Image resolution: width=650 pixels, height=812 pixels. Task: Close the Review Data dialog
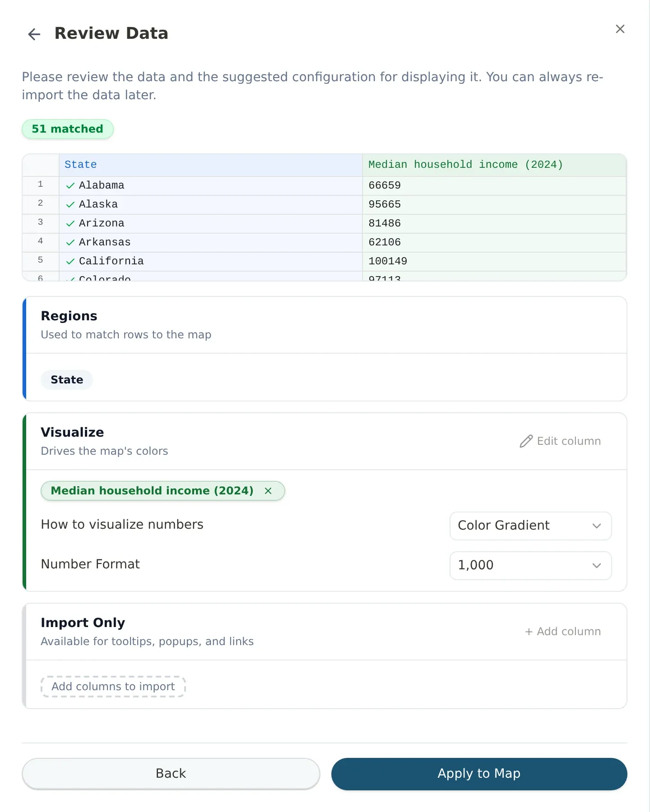pyautogui.click(x=620, y=29)
